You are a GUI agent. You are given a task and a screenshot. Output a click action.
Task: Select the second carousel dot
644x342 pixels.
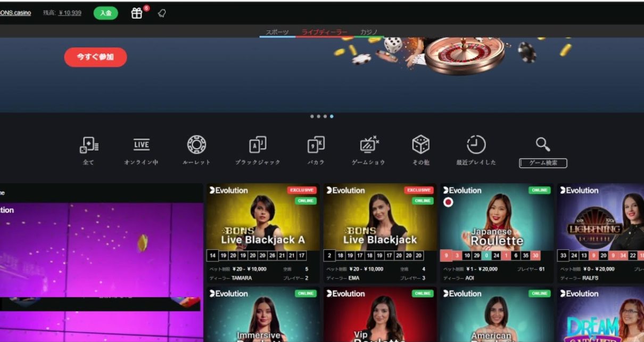[x=319, y=116]
